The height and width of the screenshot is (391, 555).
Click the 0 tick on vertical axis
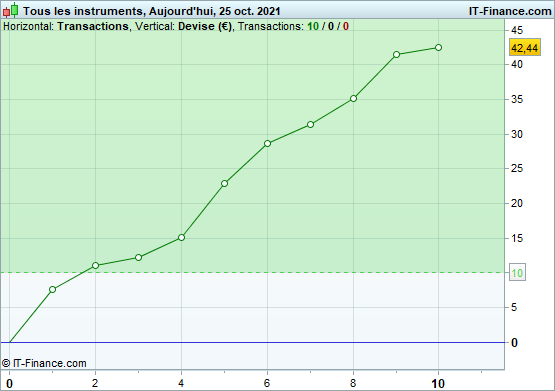click(x=514, y=343)
